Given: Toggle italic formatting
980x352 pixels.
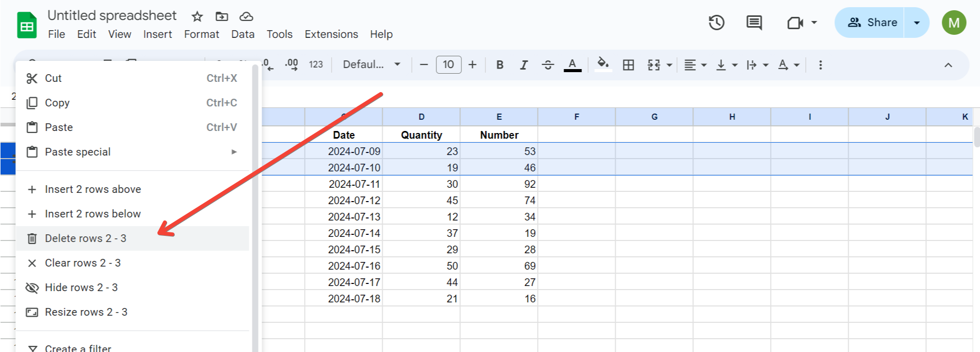Looking at the screenshot, I should (524, 65).
